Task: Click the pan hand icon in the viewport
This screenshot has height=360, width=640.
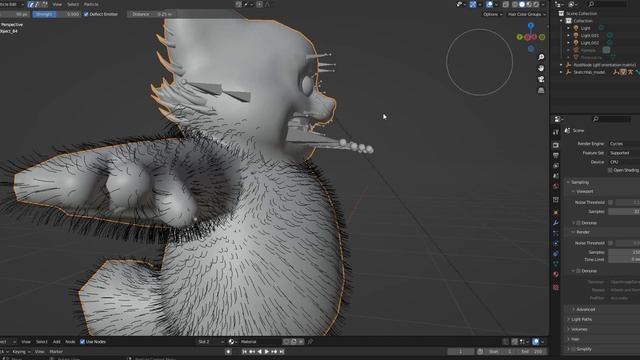Action: coord(541,68)
